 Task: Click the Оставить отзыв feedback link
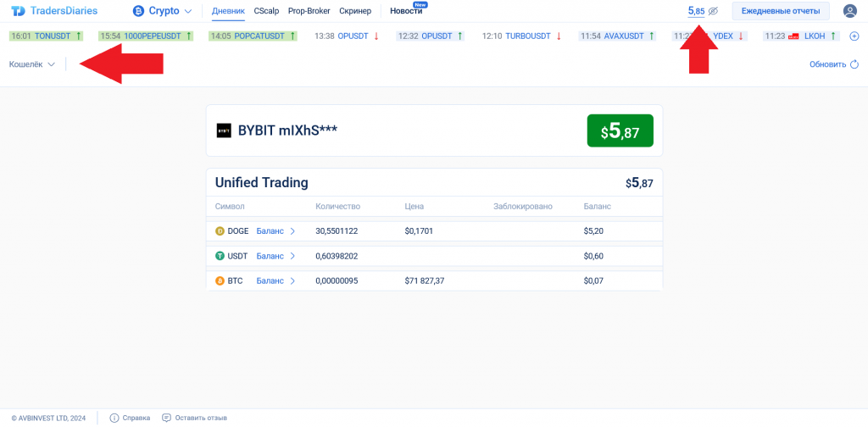tap(201, 418)
